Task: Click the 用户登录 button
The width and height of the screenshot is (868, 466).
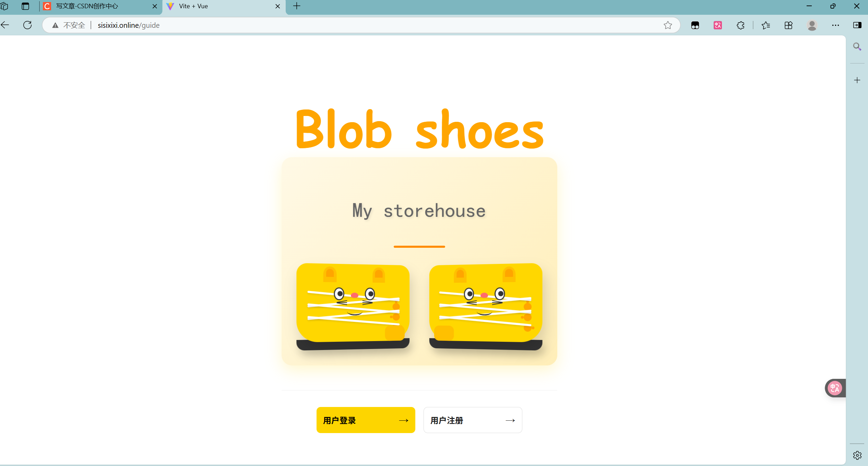Action: coord(366,420)
